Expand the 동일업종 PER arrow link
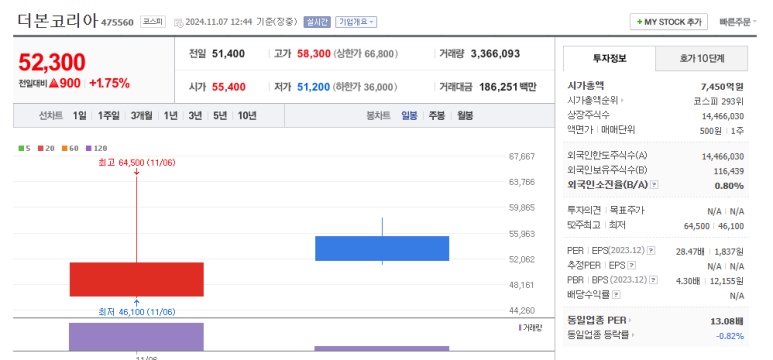This screenshot has height=360, width=773. coord(631,321)
